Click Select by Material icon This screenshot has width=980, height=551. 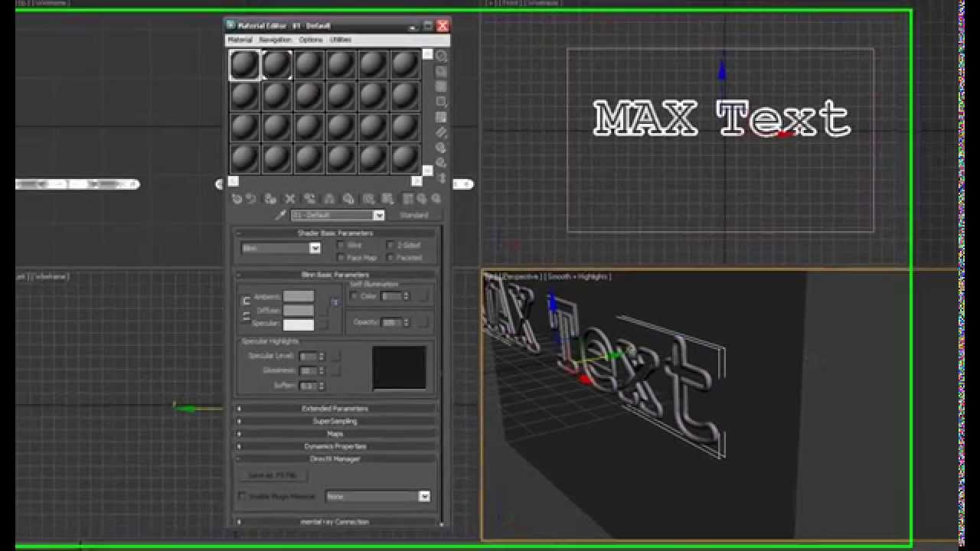[x=442, y=163]
